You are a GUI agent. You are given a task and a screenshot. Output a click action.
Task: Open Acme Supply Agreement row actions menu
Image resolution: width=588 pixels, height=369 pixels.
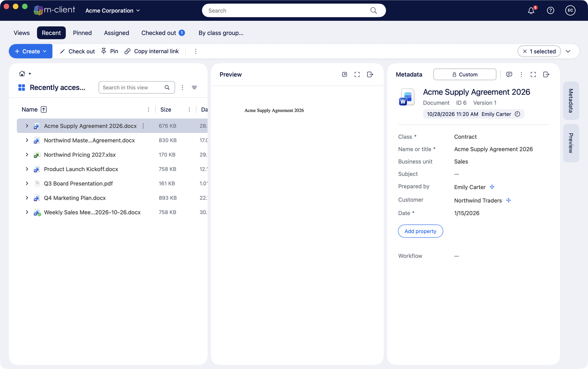[x=143, y=126]
